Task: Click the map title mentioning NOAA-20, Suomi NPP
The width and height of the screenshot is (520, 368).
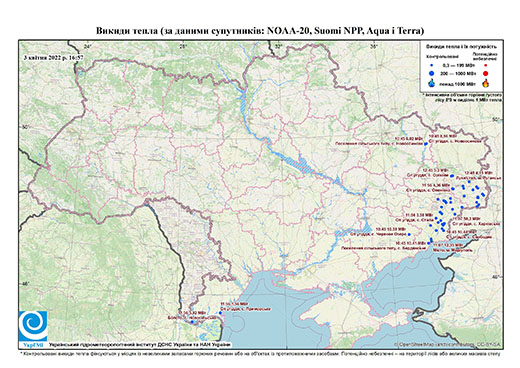Action: point(260,31)
